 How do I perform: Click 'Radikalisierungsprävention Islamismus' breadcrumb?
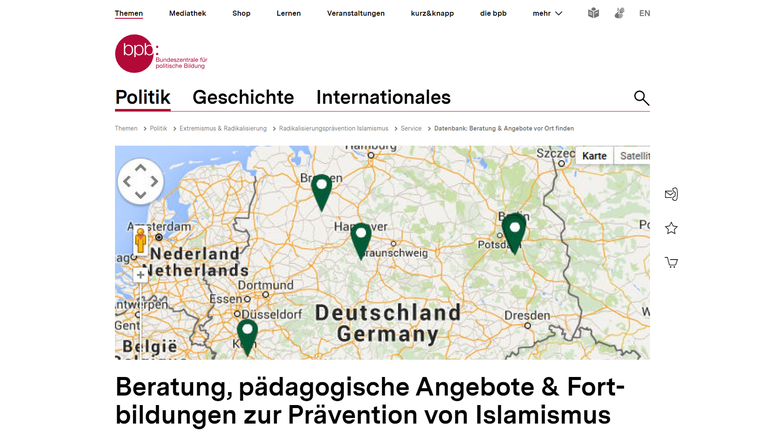click(334, 128)
